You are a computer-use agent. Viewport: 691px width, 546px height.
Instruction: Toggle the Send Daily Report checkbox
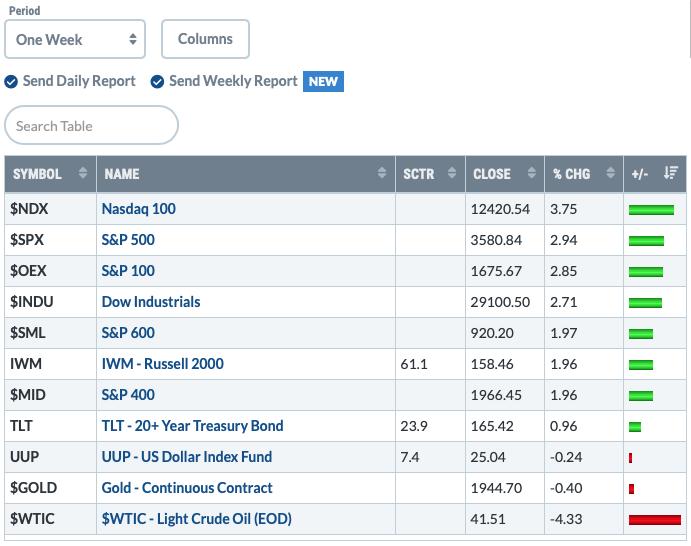click(x=11, y=82)
